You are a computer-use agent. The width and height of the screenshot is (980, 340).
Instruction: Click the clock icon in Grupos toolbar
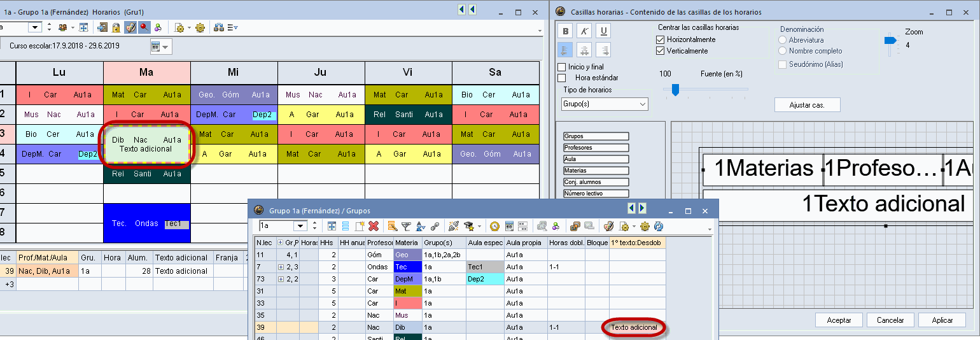(494, 226)
